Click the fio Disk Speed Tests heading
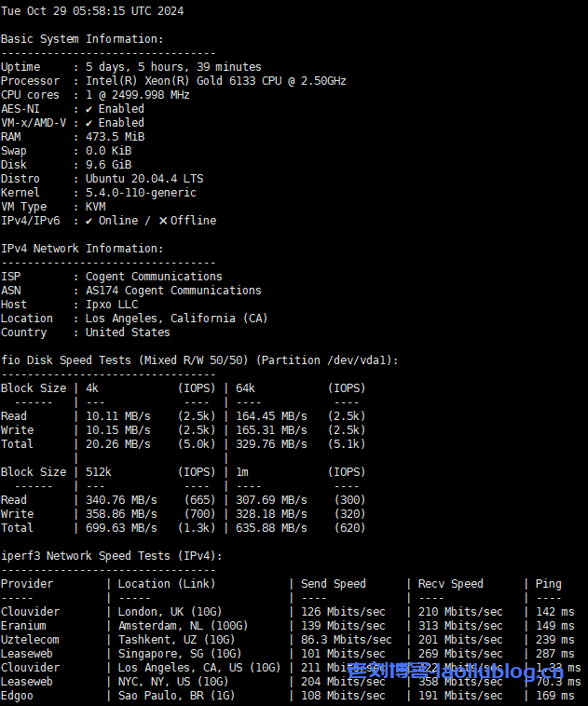Image resolution: width=588 pixels, height=706 pixels. (x=199, y=360)
